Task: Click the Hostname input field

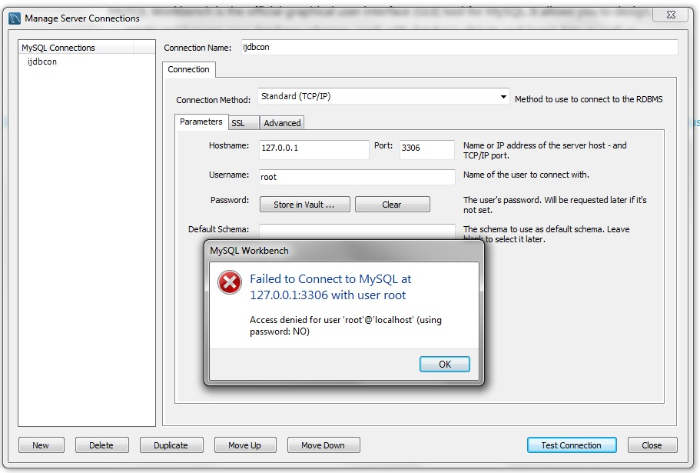Action: 314,149
